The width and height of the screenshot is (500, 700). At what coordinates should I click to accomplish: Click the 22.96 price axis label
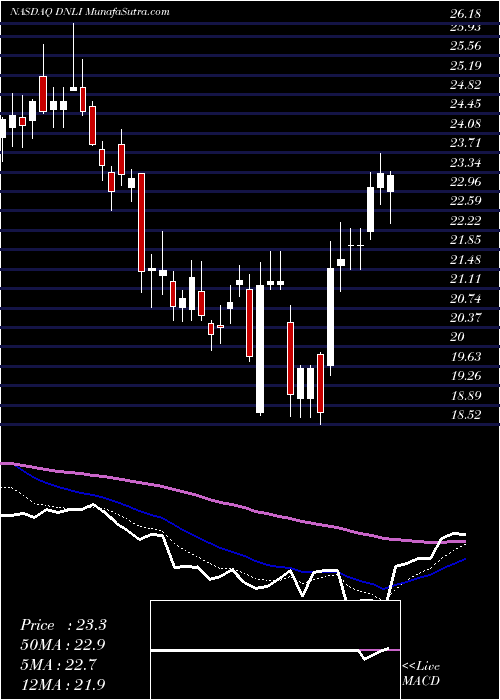click(466, 182)
